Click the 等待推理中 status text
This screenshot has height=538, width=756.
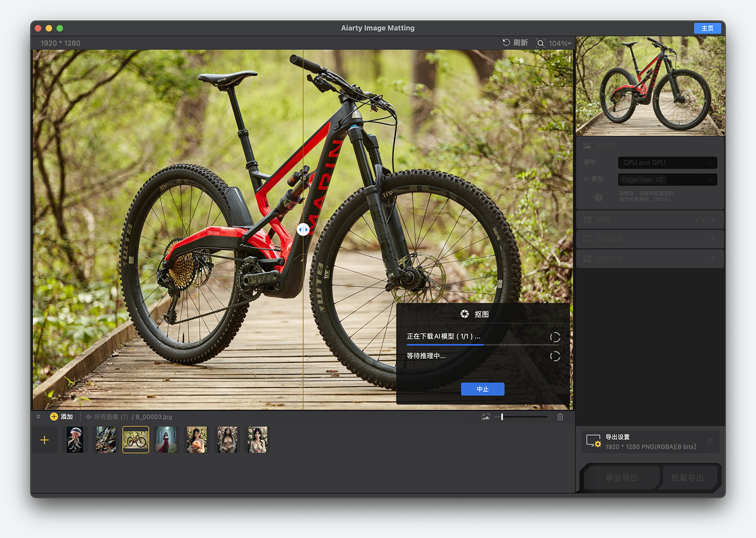(x=426, y=356)
